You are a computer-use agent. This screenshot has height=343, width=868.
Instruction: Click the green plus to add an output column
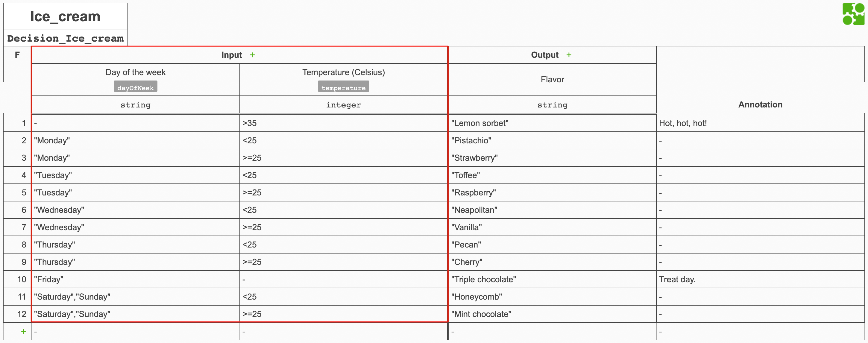click(x=569, y=54)
